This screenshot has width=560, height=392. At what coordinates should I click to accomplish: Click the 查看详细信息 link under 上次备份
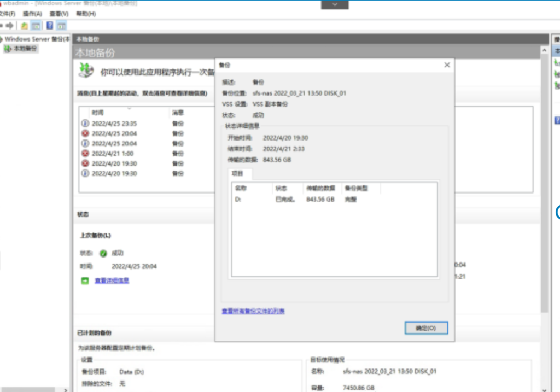pos(112,280)
